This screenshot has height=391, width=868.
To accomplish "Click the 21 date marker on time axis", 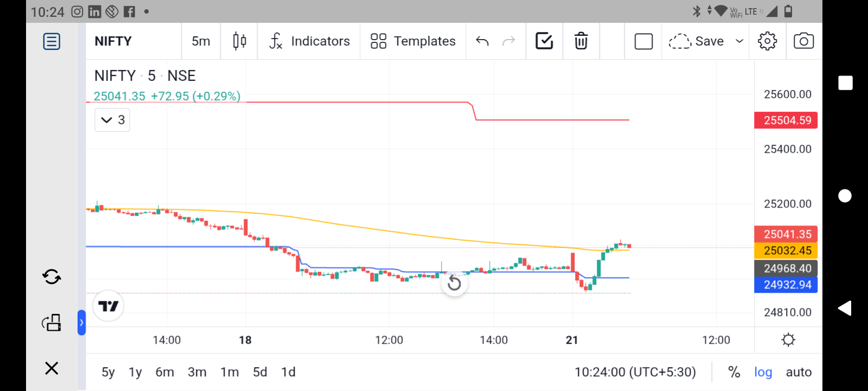I will point(572,340).
